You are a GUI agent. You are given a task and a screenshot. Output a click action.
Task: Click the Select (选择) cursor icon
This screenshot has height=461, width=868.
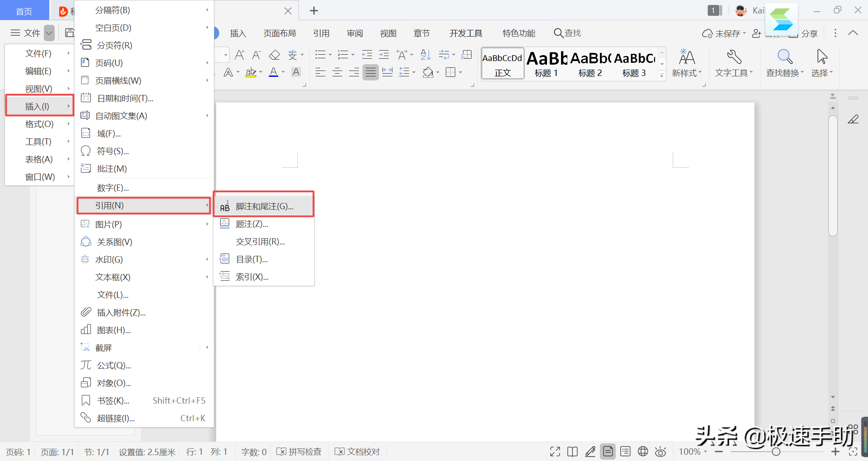pyautogui.click(x=822, y=63)
